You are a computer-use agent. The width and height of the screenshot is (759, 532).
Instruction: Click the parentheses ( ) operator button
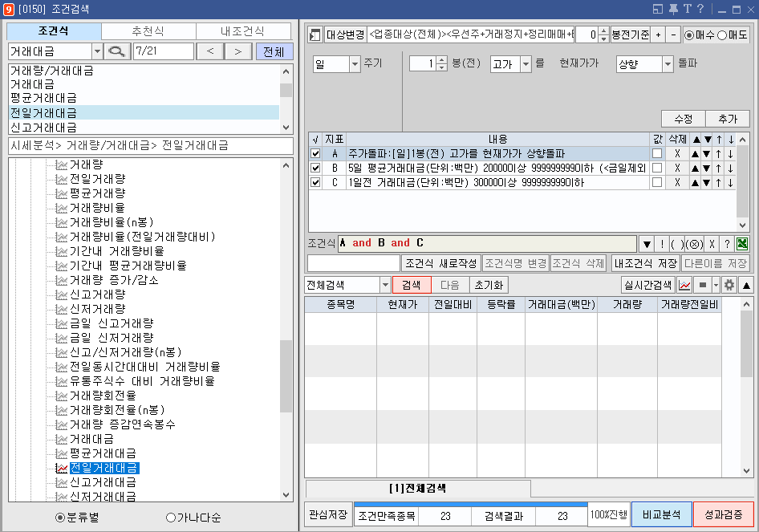pos(676,244)
